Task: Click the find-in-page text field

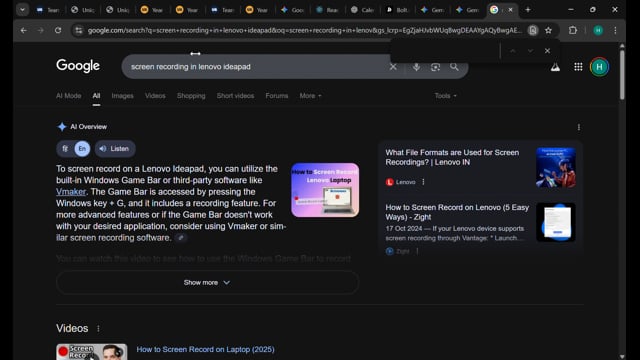Action: 445,51
